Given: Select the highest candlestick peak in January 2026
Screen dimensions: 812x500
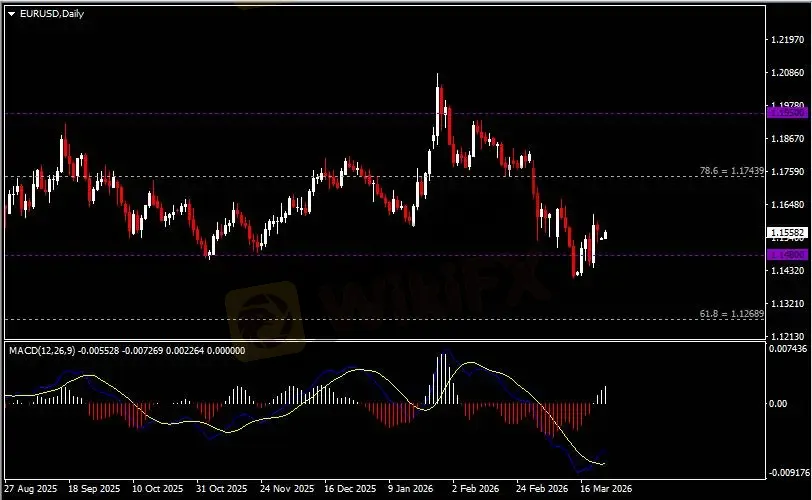Looking at the screenshot, I should coord(437,76).
